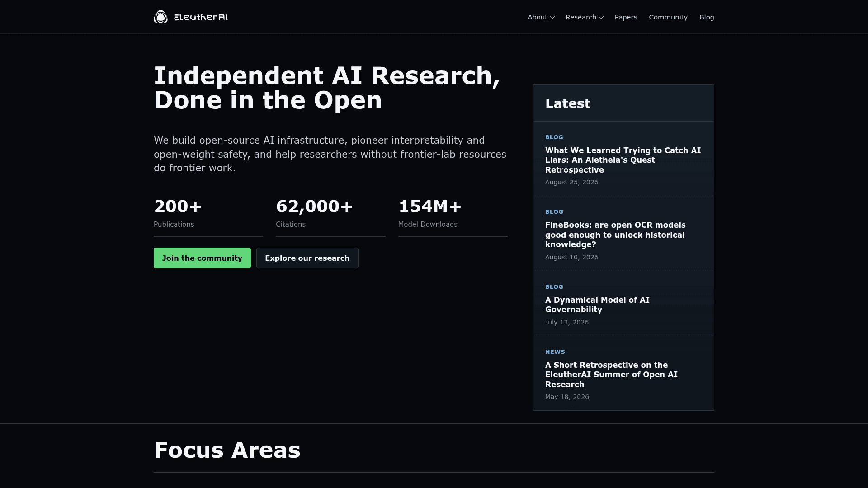Open the FineBooks OCR models article
The height and width of the screenshot is (488, 868).
point(615,235)
